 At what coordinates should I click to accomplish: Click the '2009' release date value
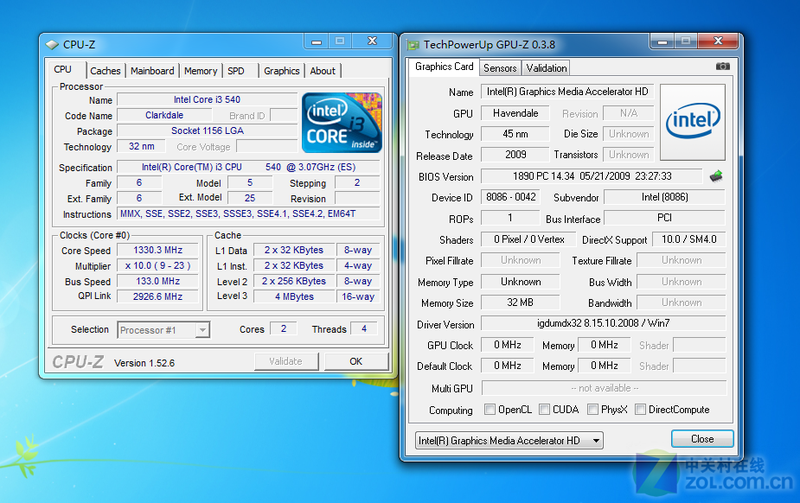(515, 155)
